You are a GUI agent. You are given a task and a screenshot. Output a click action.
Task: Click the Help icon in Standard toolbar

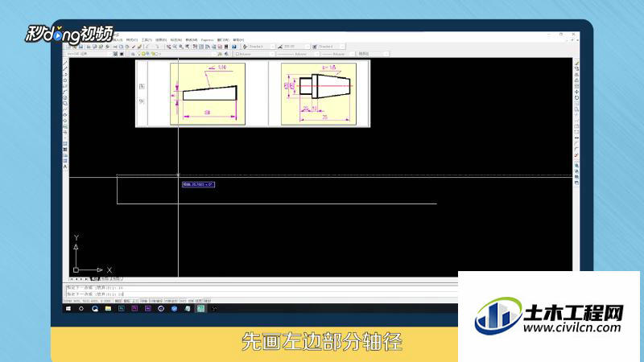[x=234, y=47]
